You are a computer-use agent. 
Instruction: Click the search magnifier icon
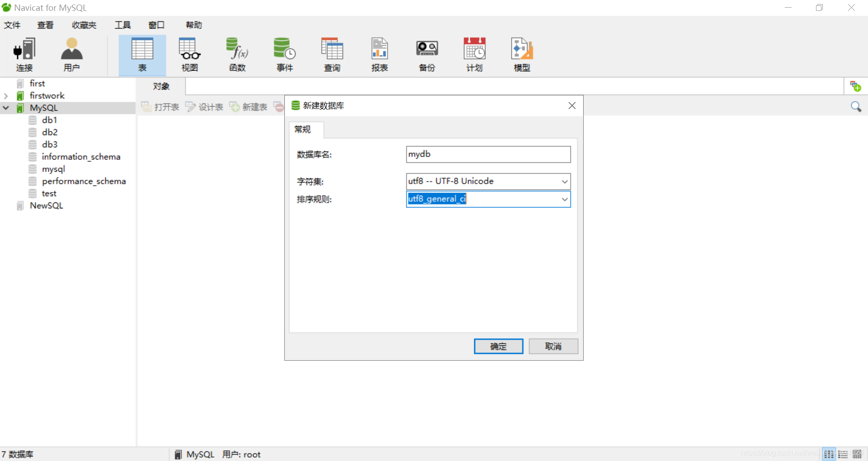coord(856,107)
